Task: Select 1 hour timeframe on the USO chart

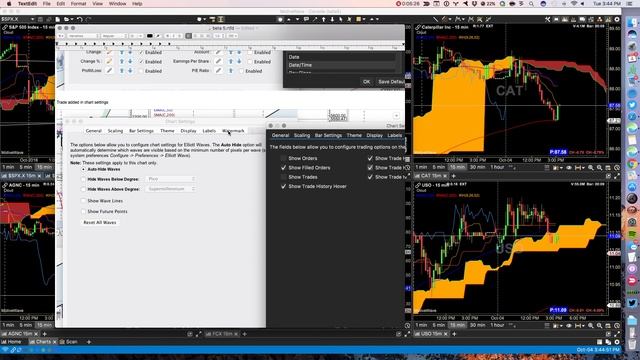Action: click(x=497, y=325)
